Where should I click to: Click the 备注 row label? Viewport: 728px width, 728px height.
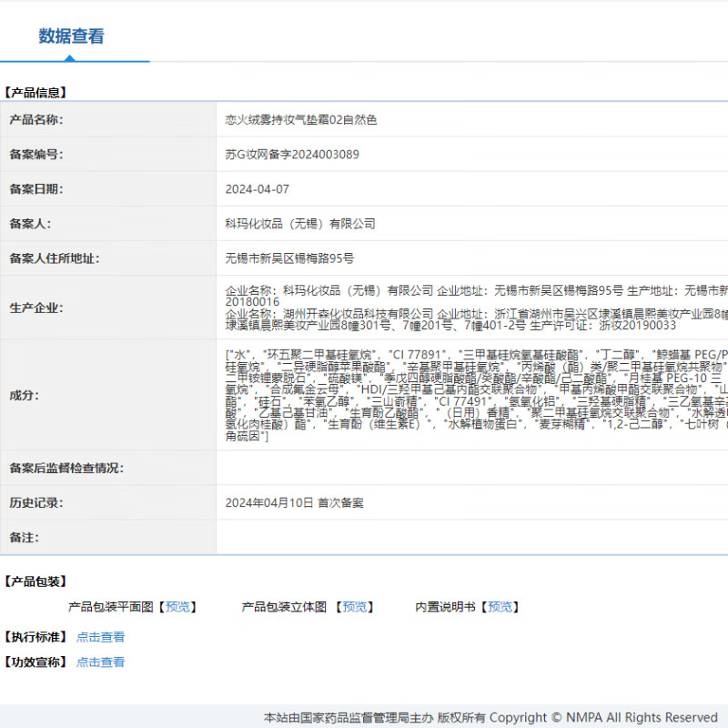(24, 538)
